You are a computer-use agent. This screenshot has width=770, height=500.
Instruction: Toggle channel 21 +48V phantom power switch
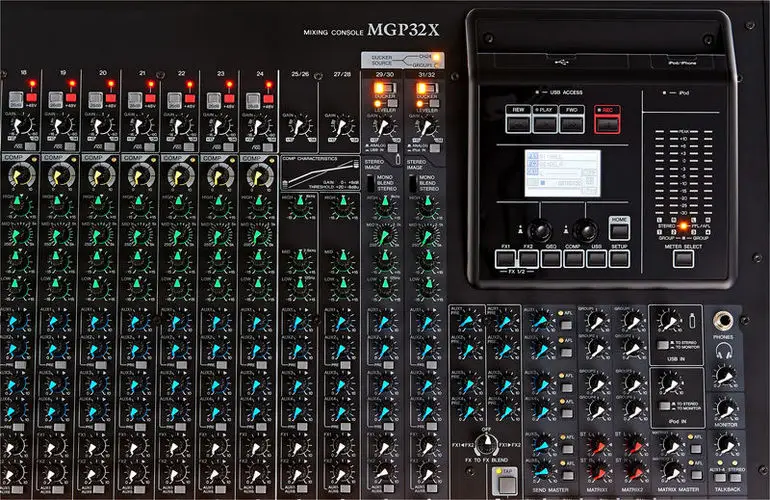point(150,100)
